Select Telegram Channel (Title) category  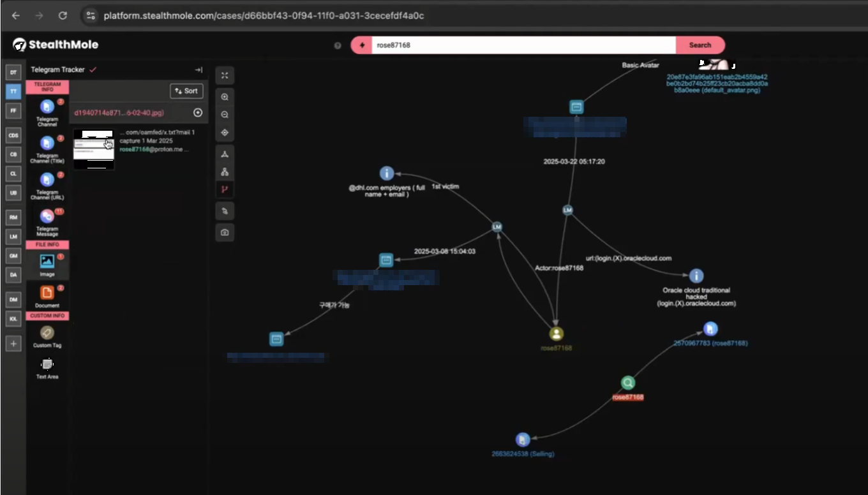pyautogui.click(x=47, y=149)
